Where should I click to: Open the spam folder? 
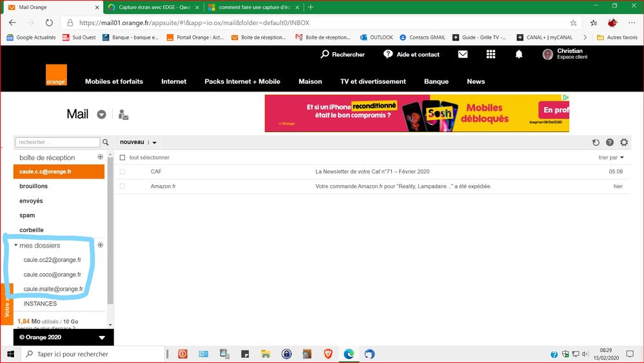point(27,215)
